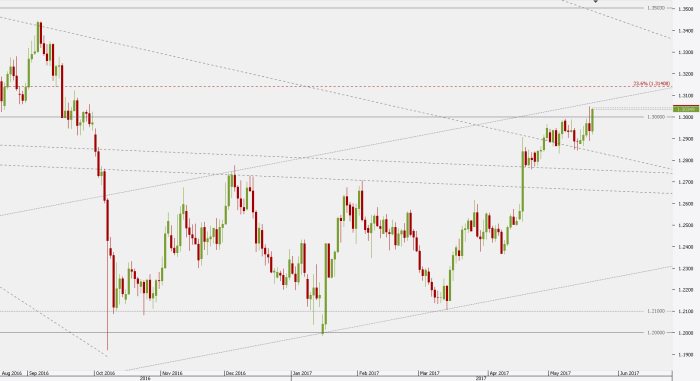Select the 1.21000 support level label
700x381 pixels.
coord(656,311)
